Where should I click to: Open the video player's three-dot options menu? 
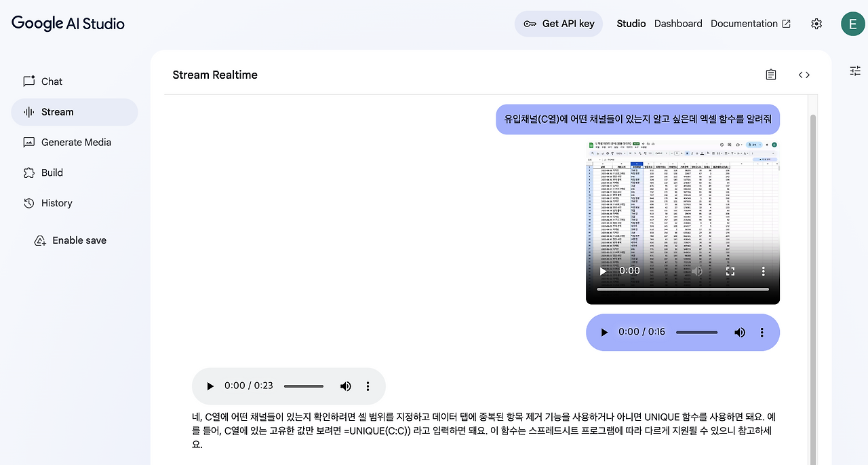click(763, 271)
